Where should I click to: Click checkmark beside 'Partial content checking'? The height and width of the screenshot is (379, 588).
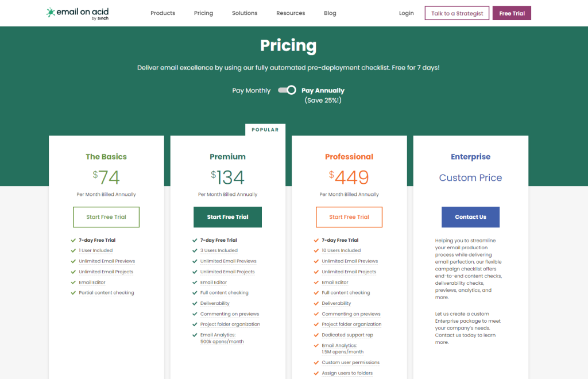tap(73, 293)
